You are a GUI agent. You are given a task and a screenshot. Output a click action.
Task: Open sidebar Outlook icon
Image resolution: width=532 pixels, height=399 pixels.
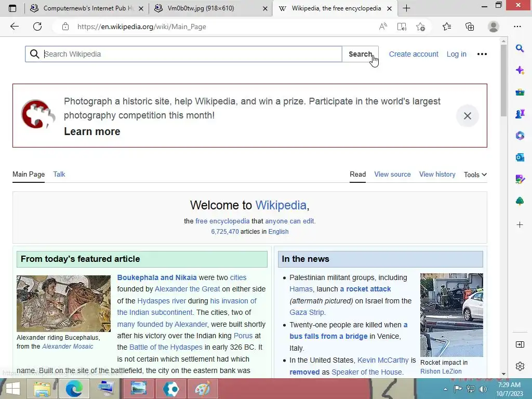[x=520, y=157]
